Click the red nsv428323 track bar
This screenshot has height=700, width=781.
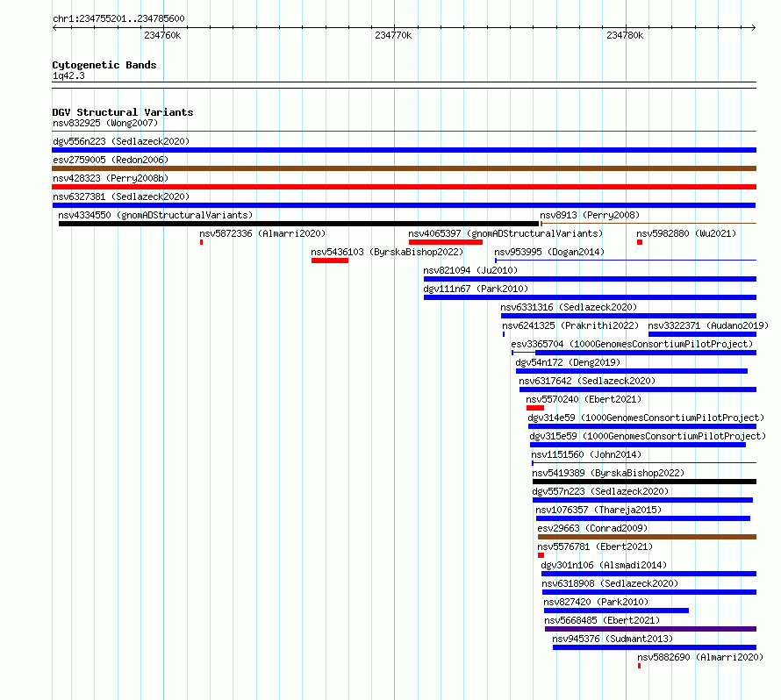coord(404,187)
